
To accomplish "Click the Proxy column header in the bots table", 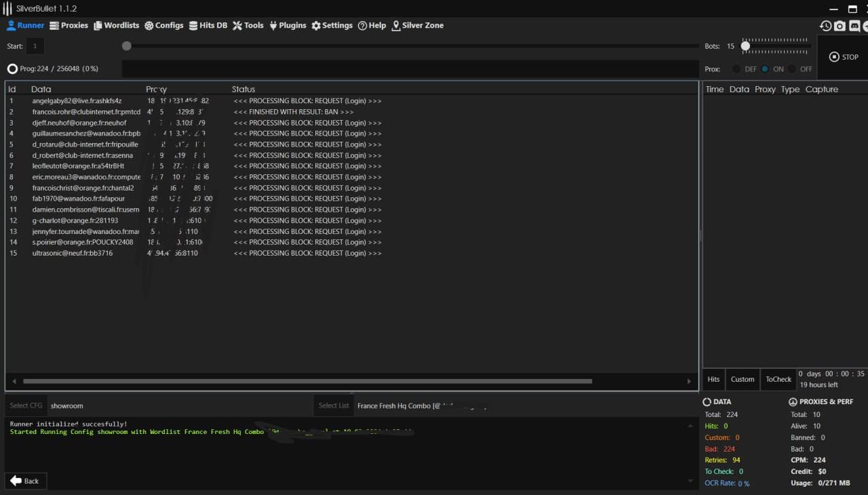I will [x=157, y=89].
